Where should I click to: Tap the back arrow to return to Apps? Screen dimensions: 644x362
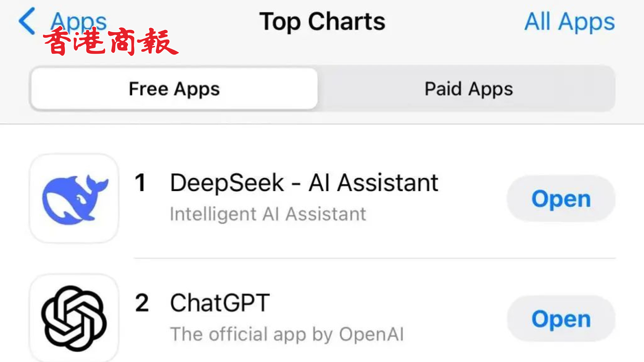pyautogui.click(x=27, y=21)
